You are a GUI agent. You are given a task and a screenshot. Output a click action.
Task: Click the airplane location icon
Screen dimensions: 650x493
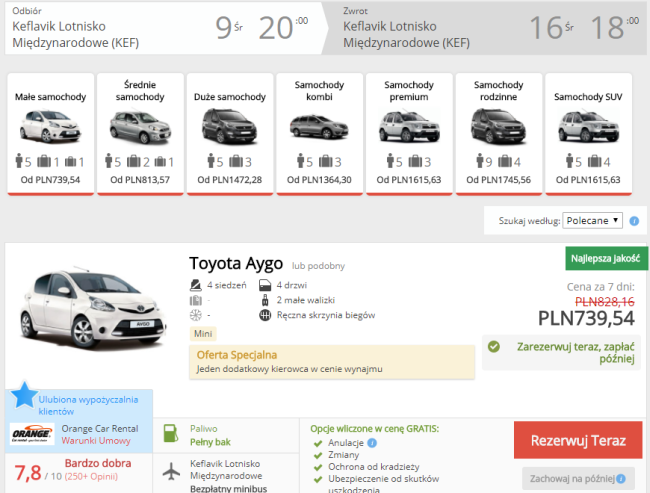(171, 471)
